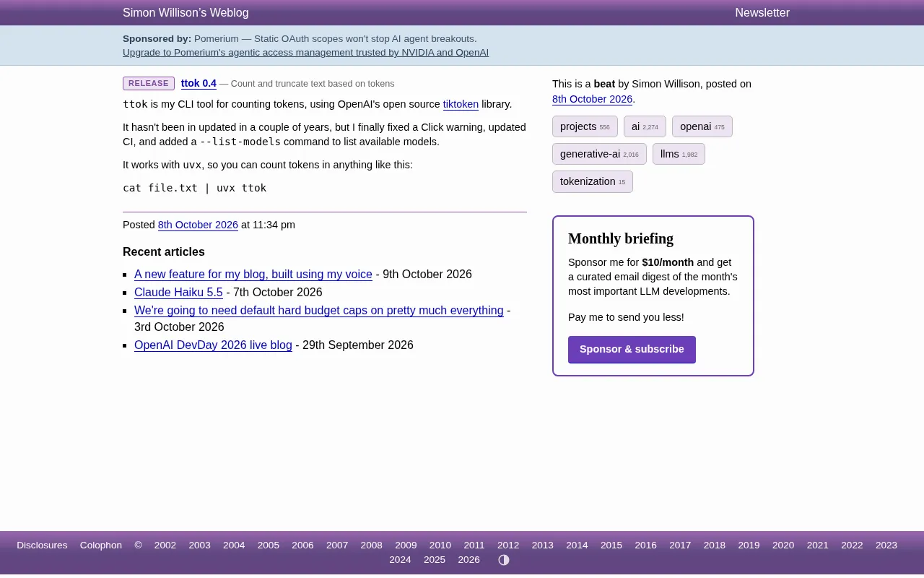Screen dimensions: 924x578
Task: Browse the 2026 archive in footer
Action: [x=469, y=560]
